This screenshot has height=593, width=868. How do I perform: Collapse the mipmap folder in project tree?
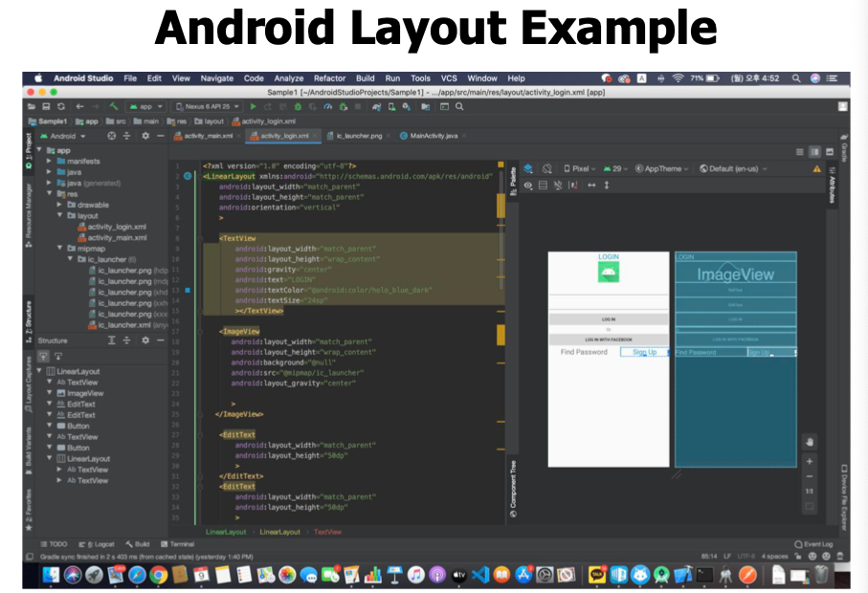[x=59, y=249]
